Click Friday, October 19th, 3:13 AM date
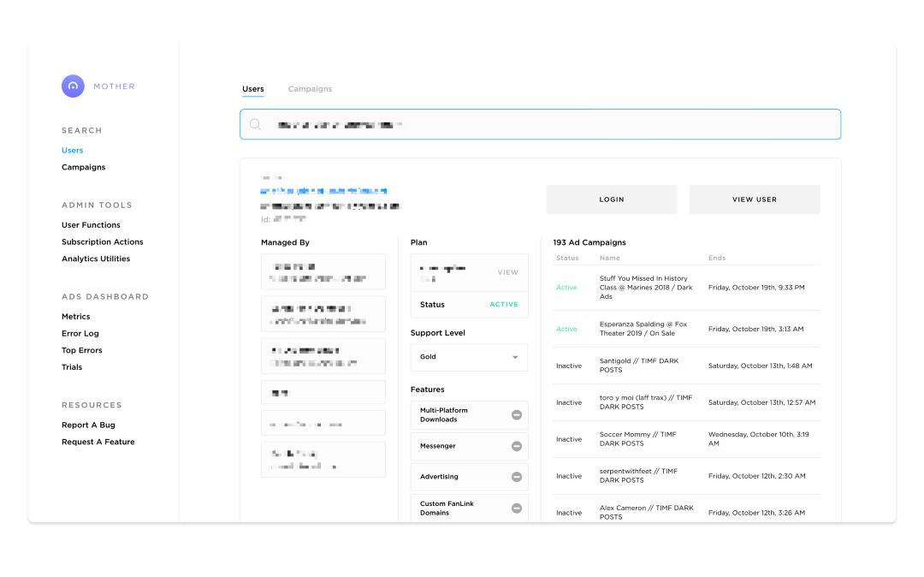 point(755,329)
